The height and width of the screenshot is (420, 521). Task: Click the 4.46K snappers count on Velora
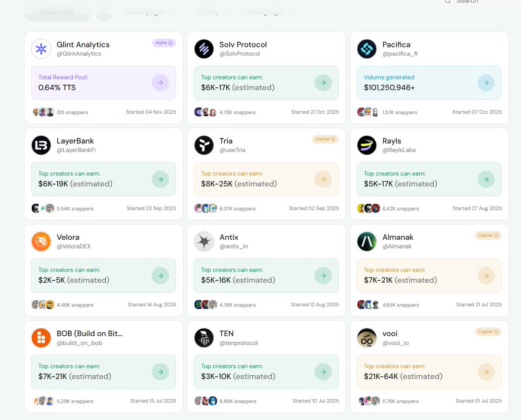(x=75, y=305)
